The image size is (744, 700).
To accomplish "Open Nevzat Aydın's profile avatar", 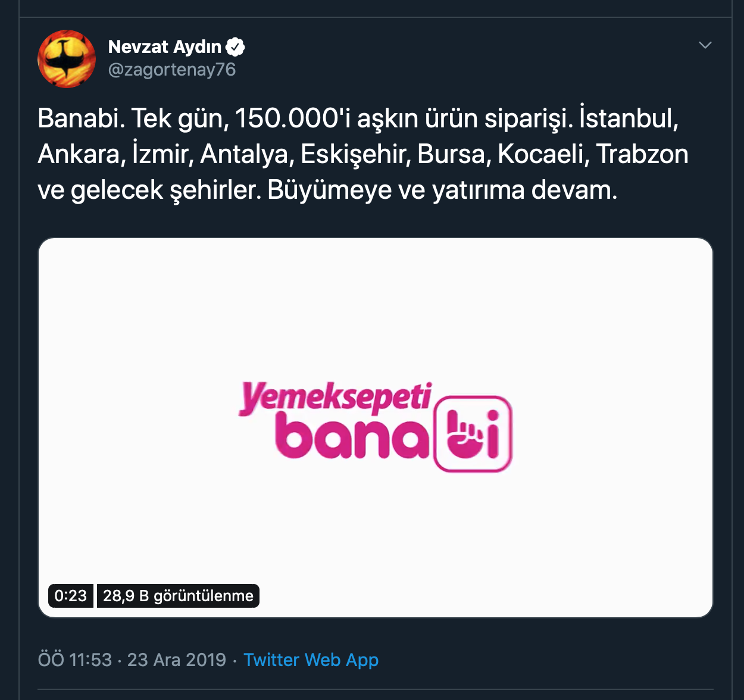I will tap(67, 59).
